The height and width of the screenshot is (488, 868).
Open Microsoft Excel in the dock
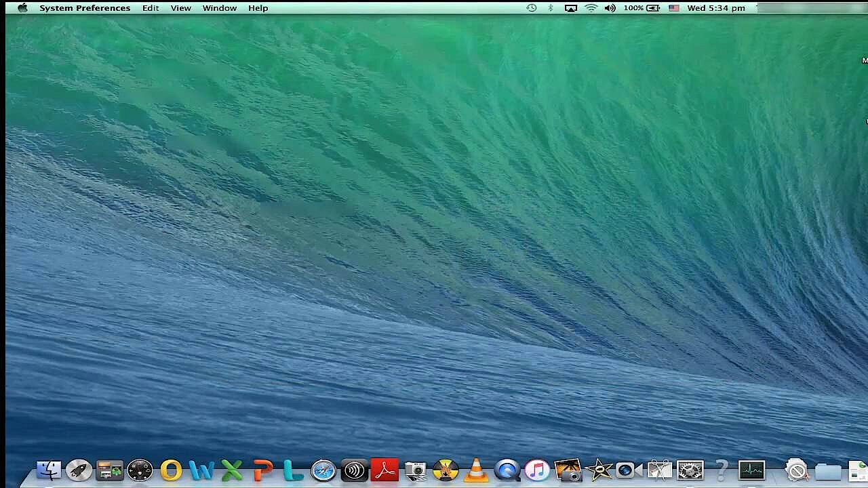pos(232,470)
